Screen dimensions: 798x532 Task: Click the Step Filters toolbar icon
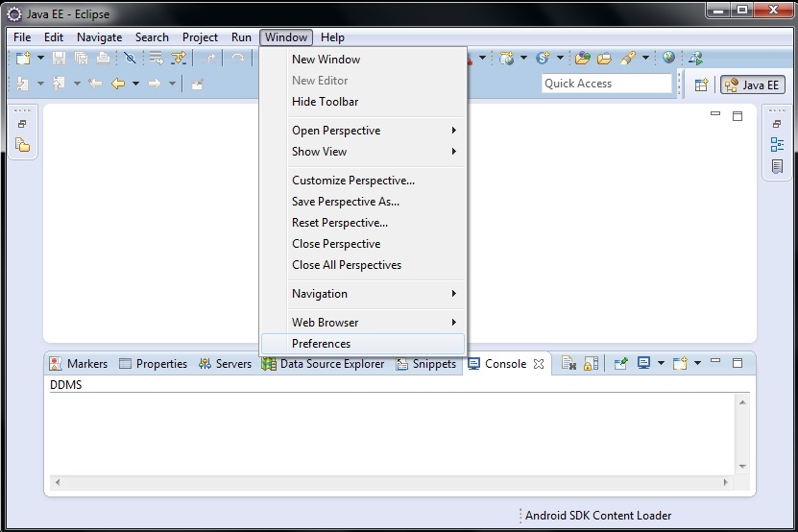[x=179, y=59]
